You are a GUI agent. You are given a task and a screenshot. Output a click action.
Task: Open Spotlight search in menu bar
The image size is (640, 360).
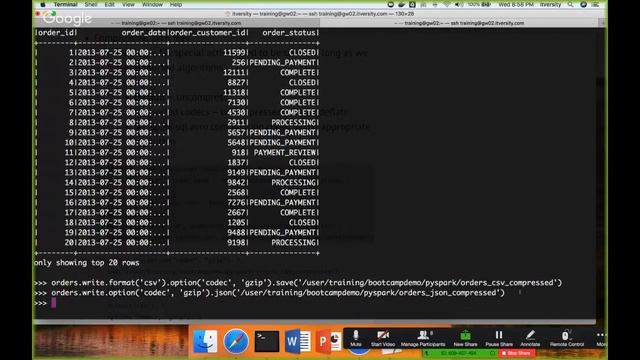point(571,4)
